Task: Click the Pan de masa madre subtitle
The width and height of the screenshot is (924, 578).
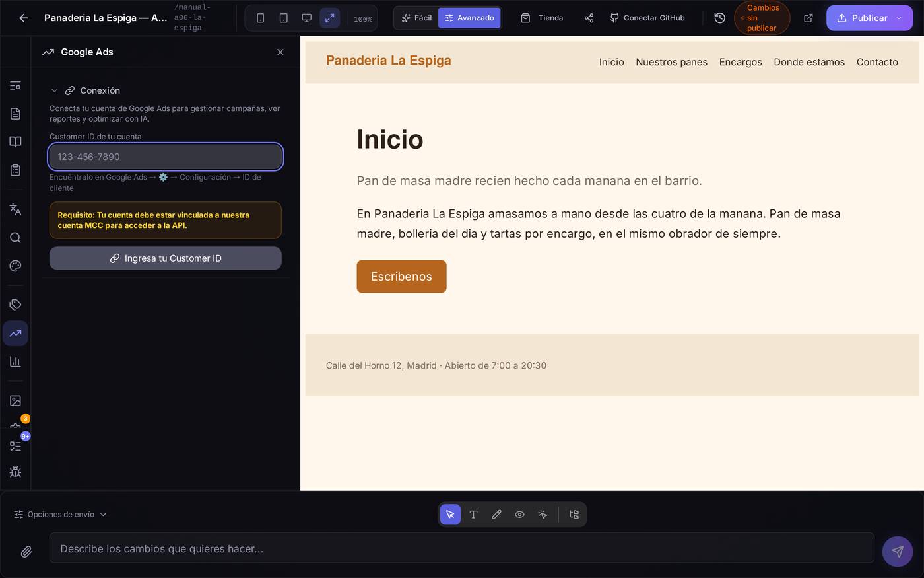Action: click(529, 181)
